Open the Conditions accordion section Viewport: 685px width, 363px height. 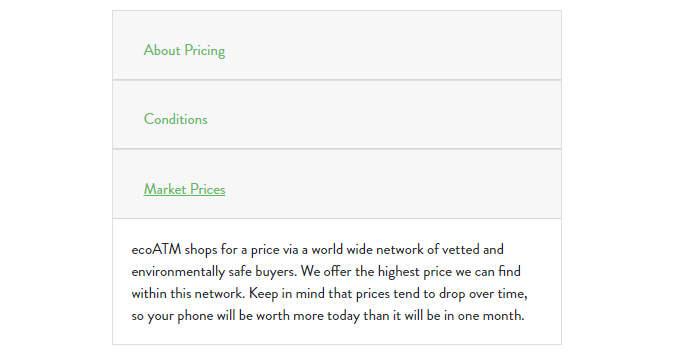pos(337,115)
